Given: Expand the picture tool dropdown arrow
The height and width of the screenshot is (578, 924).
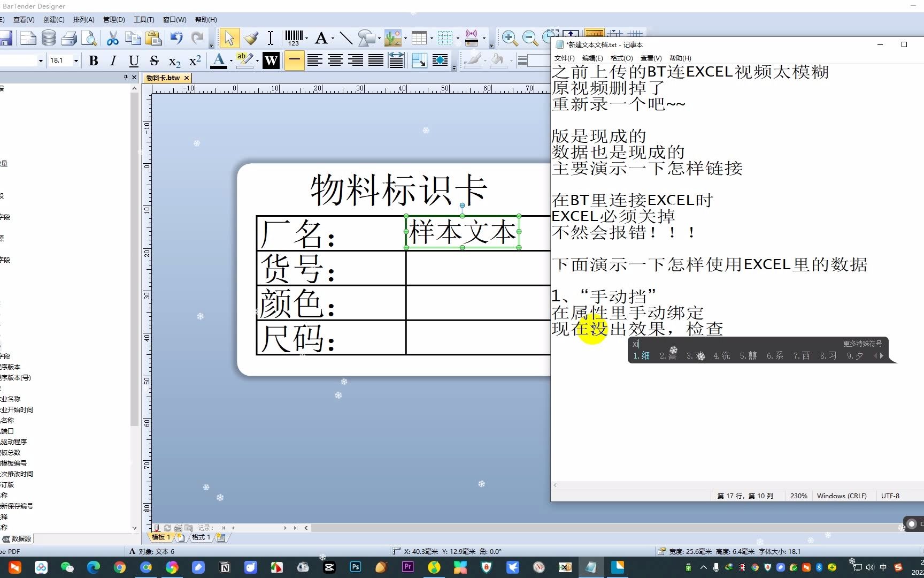Looking at the screenshot, I should [405, 38].
